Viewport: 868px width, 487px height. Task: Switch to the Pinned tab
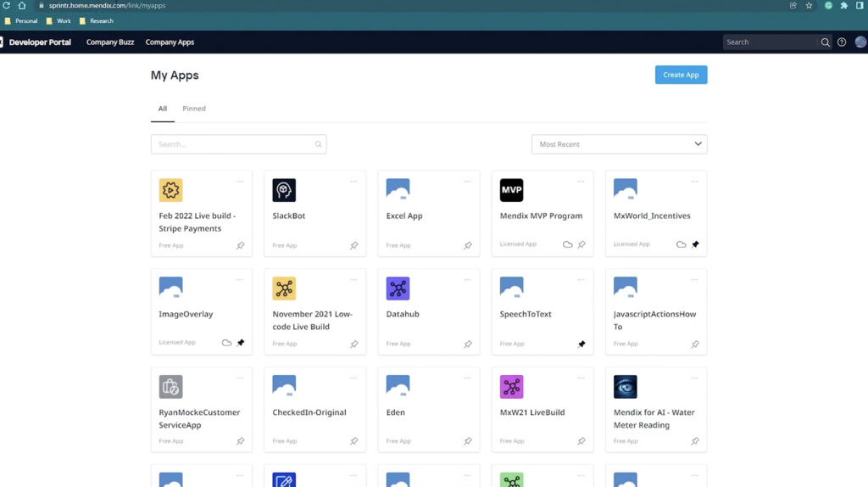pyautogui.click(x=194, y=109)
